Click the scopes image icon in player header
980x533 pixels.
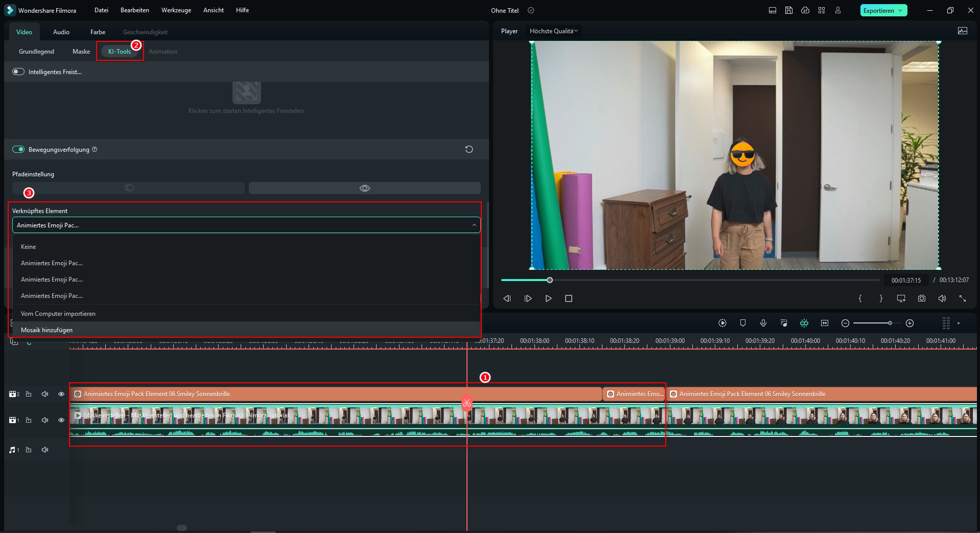[963, 31]
